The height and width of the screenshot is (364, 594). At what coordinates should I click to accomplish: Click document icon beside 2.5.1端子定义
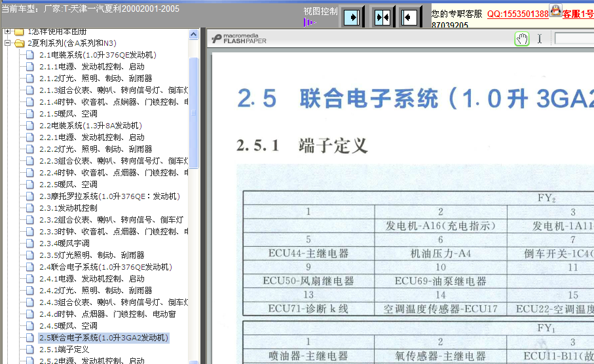pos(30,349)
